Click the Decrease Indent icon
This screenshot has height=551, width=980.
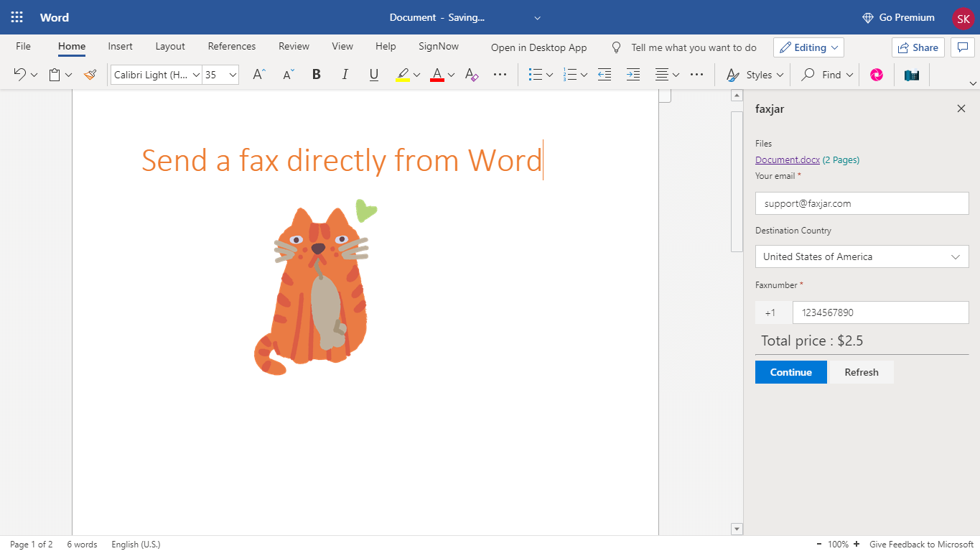point(605,75)
